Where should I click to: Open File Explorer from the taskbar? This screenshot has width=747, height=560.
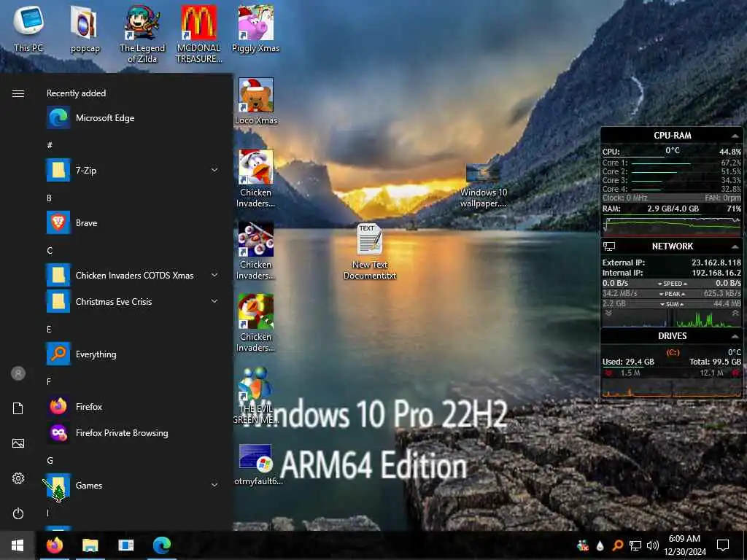click(x=90, y=545)
